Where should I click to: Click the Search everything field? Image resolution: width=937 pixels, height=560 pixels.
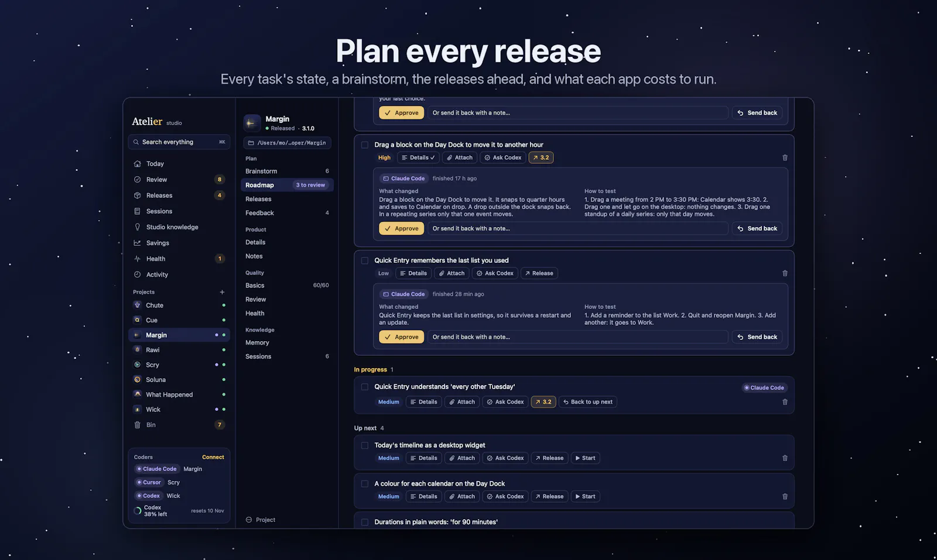pyautogui.click(x=179, y=142)
